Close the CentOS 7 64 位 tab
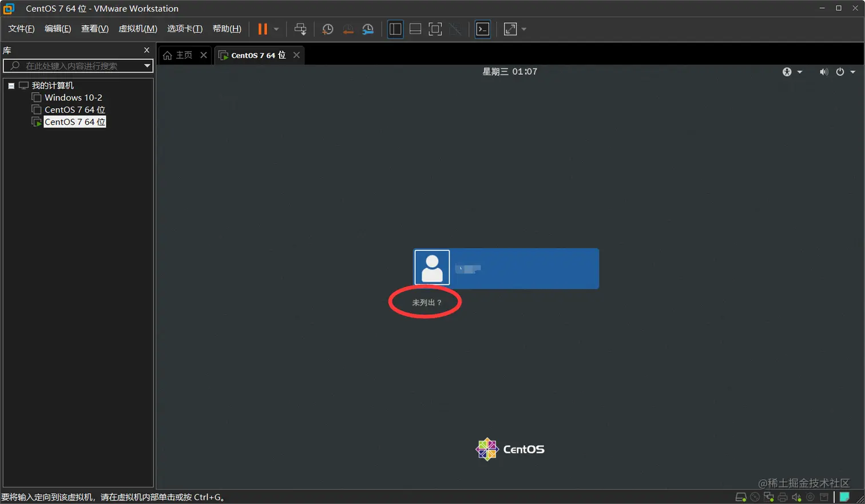 click(296, 55)
